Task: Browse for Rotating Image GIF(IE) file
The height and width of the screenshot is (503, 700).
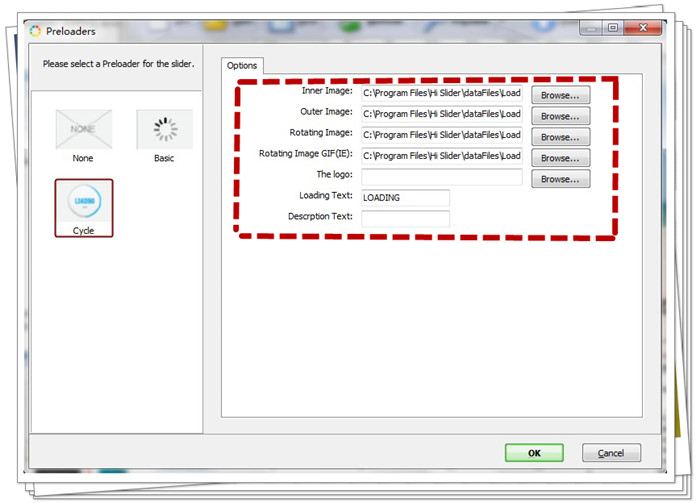Action: (560, 158)
